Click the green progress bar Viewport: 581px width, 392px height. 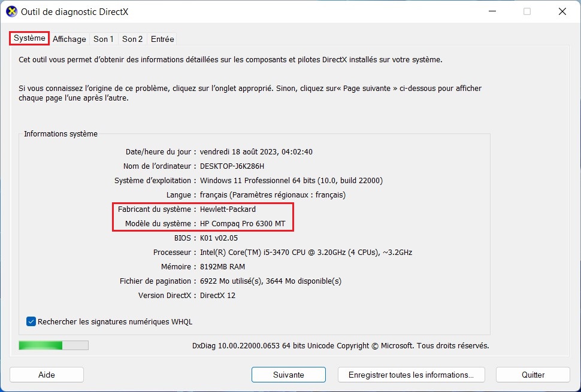[x=54, y=345]
